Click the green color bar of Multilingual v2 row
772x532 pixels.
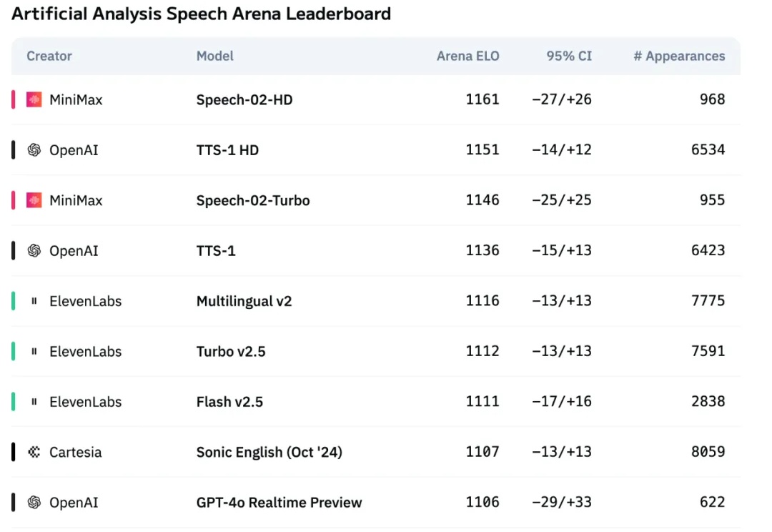point(14,301)
